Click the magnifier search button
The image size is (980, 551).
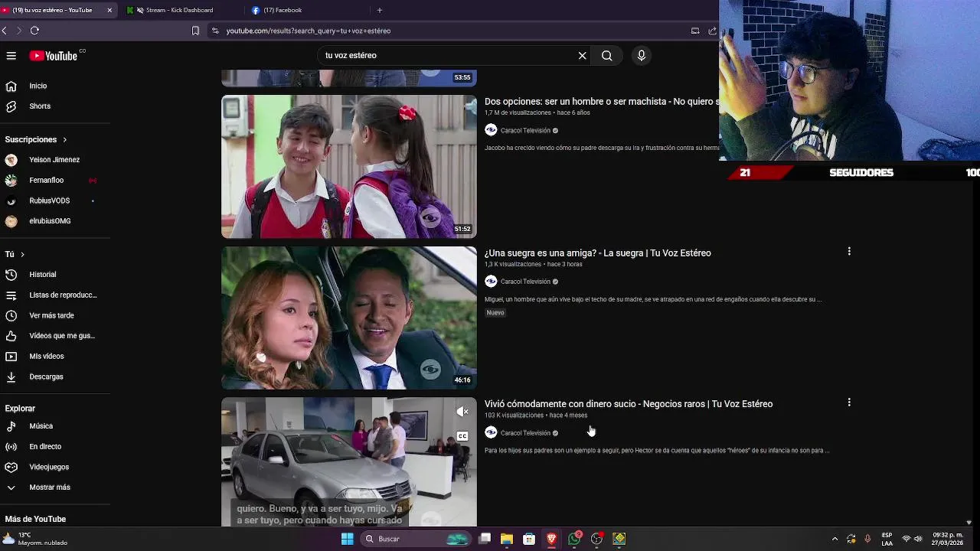[606, 55]
